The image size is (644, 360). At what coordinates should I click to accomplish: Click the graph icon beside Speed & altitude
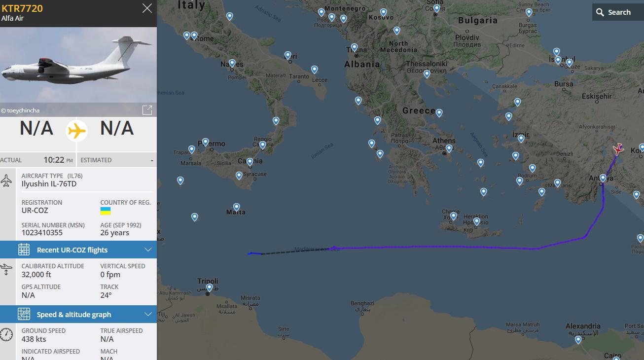point(24,315)
